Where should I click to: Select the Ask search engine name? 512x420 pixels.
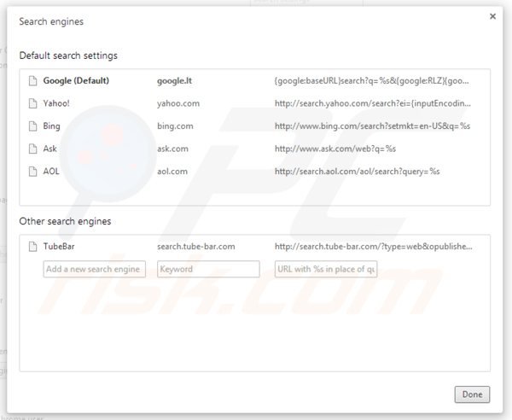click(50, 149)
